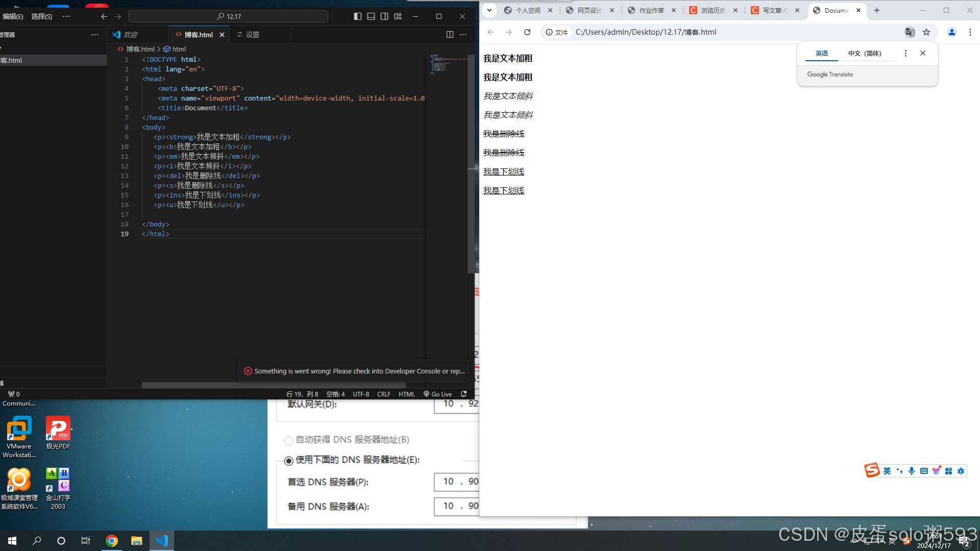
Task: Bookmark this page with the star icon
Action: pyautogui.click(x=926, y=32)
